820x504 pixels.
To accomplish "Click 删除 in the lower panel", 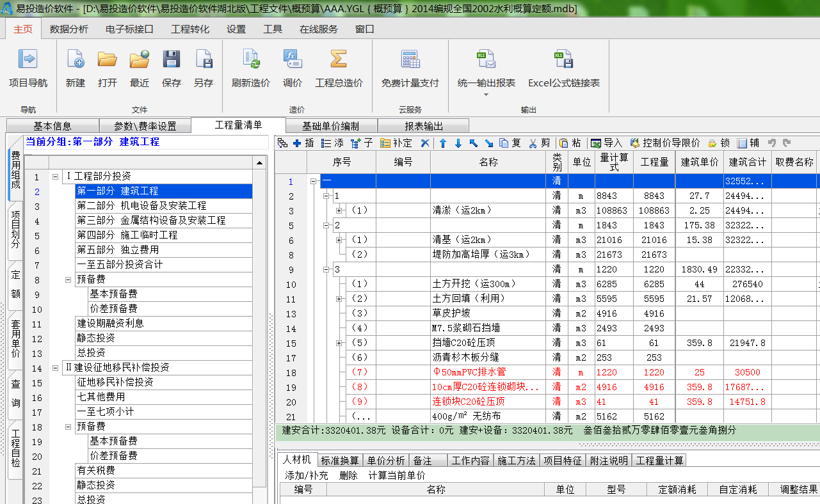I will [x=348, y=475].
